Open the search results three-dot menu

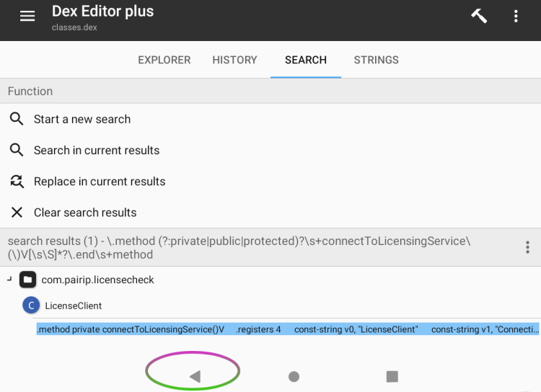pos(527,247)
